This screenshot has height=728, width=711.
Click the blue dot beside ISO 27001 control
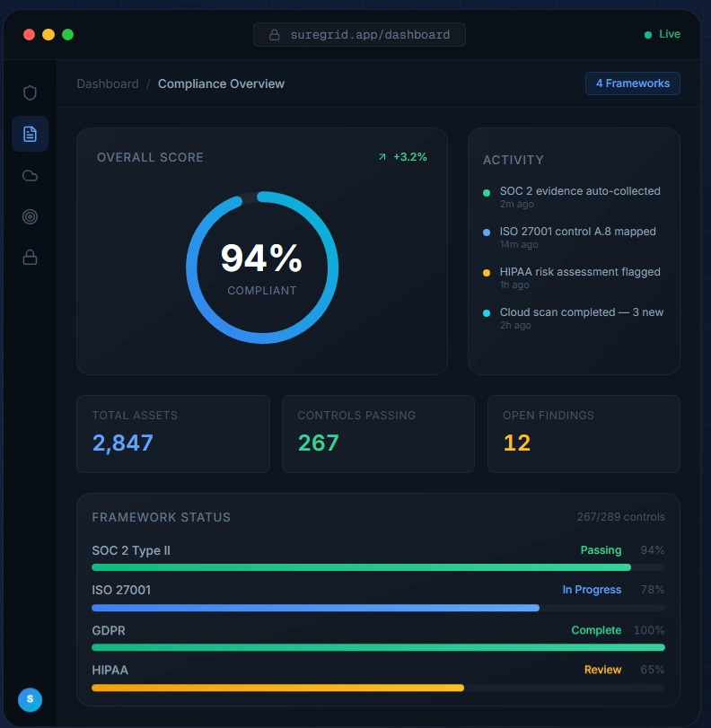click(x=487, y=232)
